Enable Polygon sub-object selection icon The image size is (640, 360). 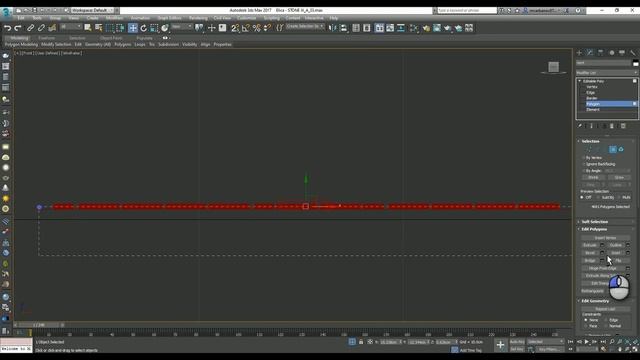pyautogui.click(x=613, y=149)
